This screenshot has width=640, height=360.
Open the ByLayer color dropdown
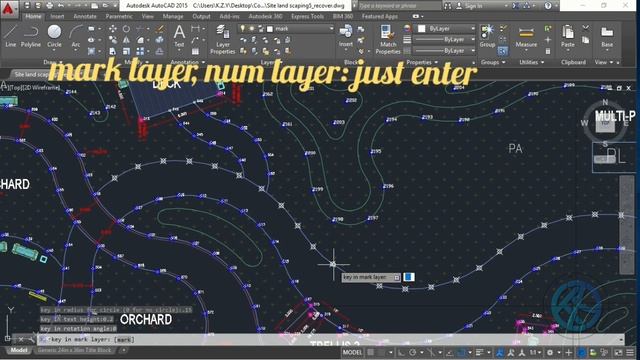pyautogui.click(x=473, y=29)
